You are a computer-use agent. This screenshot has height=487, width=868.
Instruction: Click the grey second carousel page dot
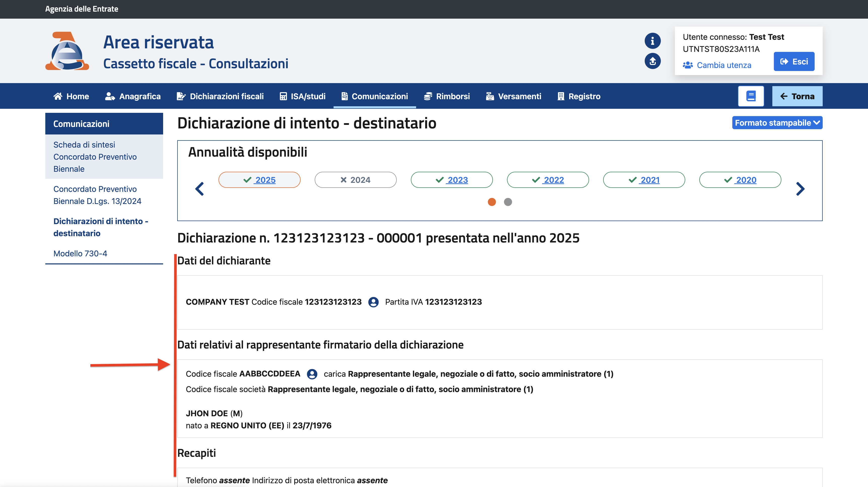[508, 202]
